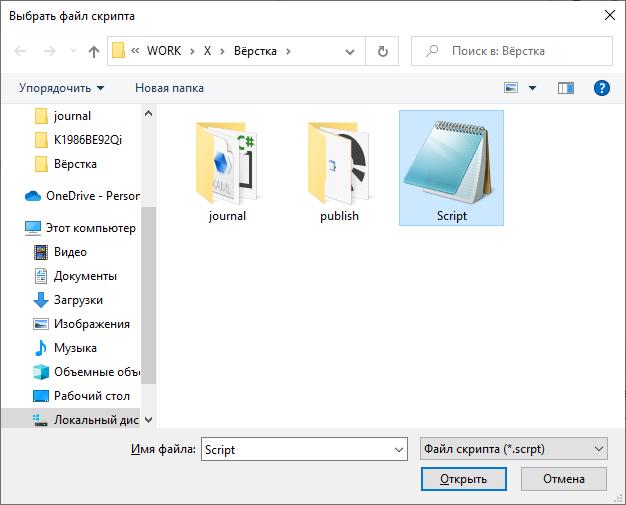The width and height of the screenshot is (626, 505).
Task: Open Видео in the sidebar
Action: [60, 252]
